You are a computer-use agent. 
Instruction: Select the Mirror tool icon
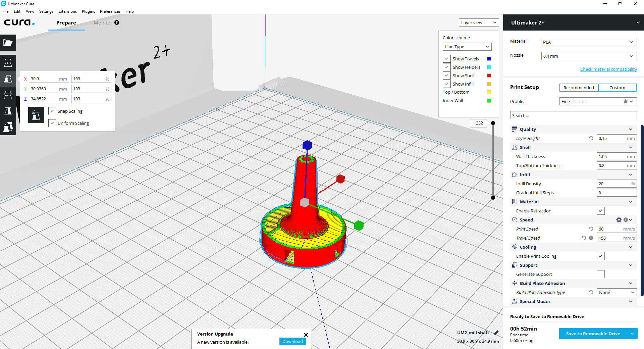pyautogui.click(x=8, y=111)
